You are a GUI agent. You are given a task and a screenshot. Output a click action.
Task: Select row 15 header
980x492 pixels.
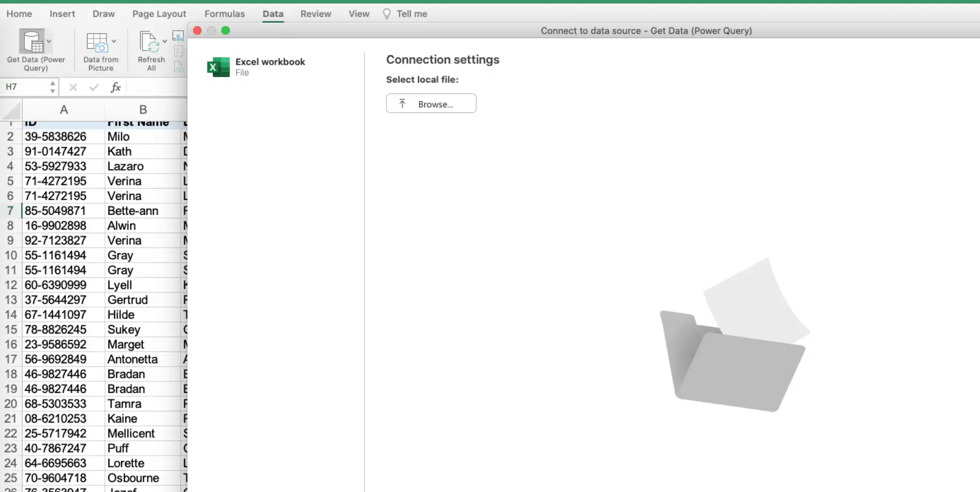coord(10,329)
